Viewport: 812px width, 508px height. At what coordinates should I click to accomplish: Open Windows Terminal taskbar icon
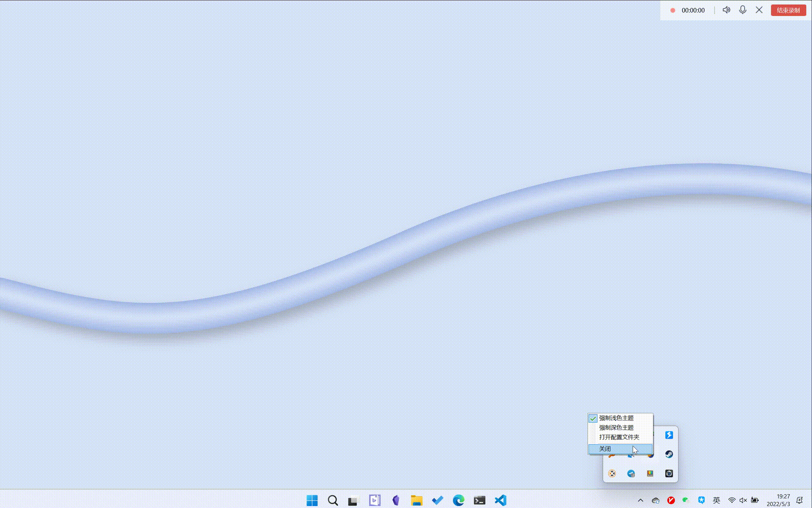point(479,500)
